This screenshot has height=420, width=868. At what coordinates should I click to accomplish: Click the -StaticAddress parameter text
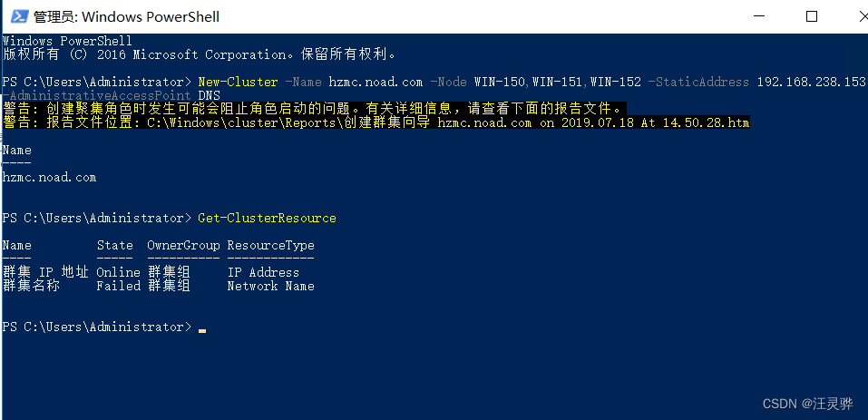tap(698, 82)
